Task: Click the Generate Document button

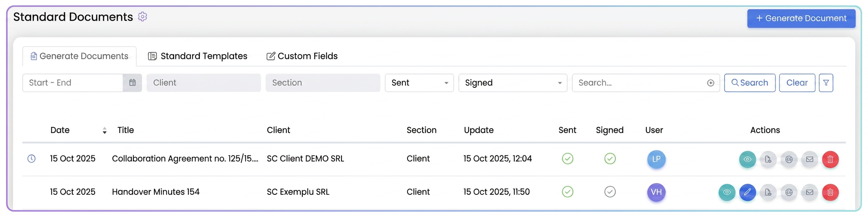Action: [x=801, y=18]
